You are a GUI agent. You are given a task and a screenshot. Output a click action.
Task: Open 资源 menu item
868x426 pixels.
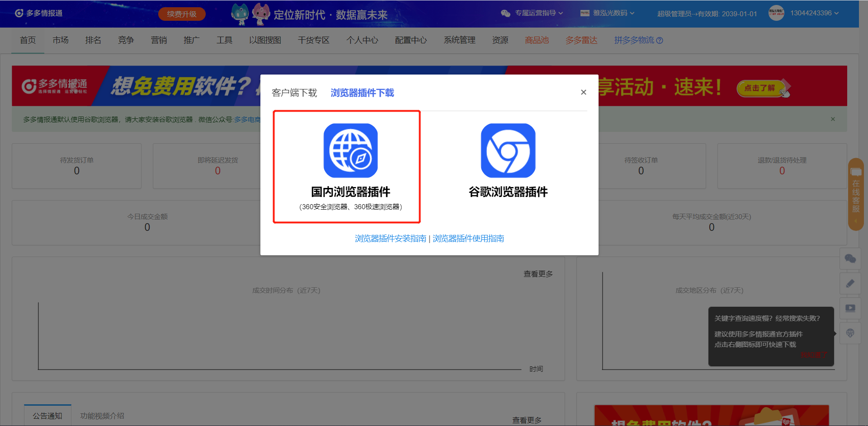(500, 40)
